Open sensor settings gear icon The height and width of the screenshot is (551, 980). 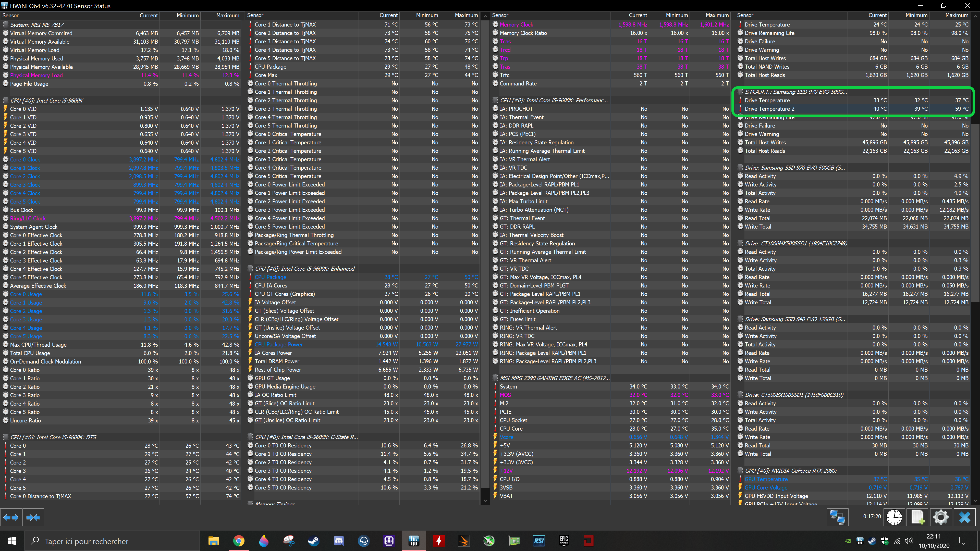click(941, 517)
